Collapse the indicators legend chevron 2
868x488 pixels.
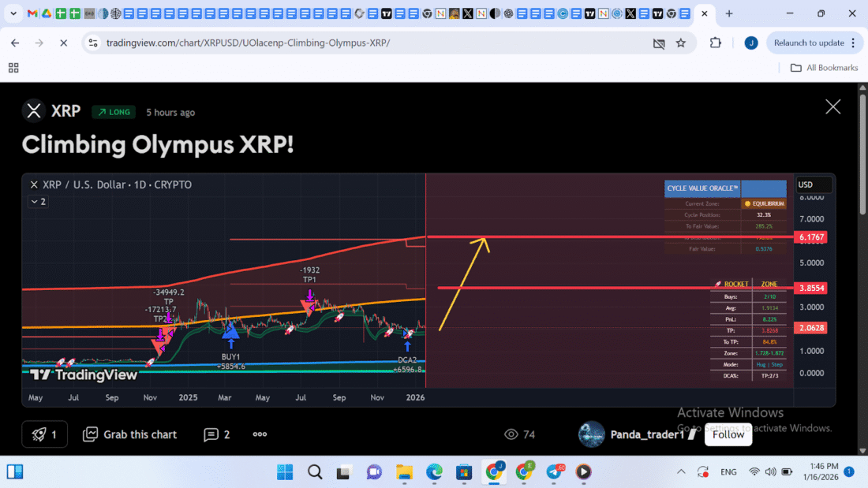point(38,201)
